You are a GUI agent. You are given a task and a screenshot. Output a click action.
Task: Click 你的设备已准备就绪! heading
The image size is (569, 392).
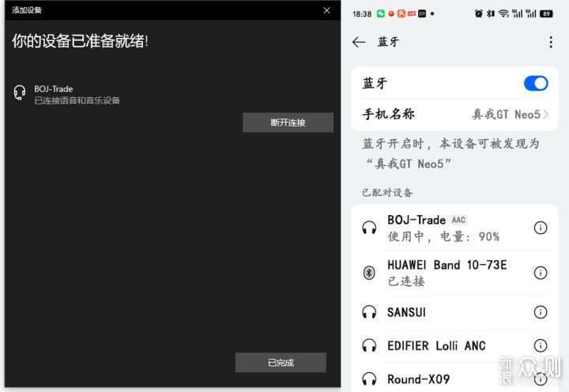[x=80, y=41]
